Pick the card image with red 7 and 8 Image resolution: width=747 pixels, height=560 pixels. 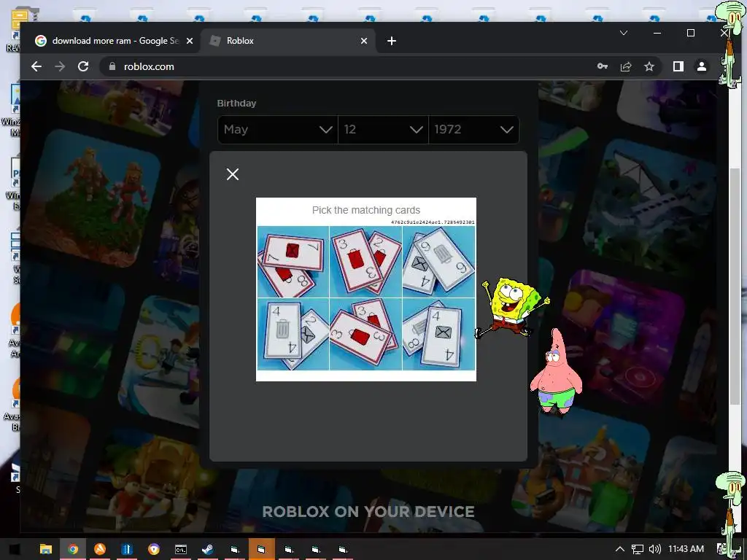click(x=293, y=262)
